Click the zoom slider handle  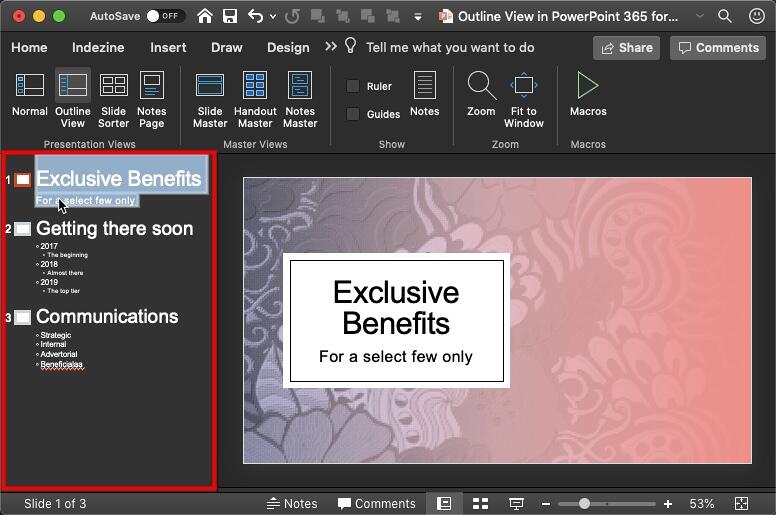pyautogui.click(x=584, y=504)
